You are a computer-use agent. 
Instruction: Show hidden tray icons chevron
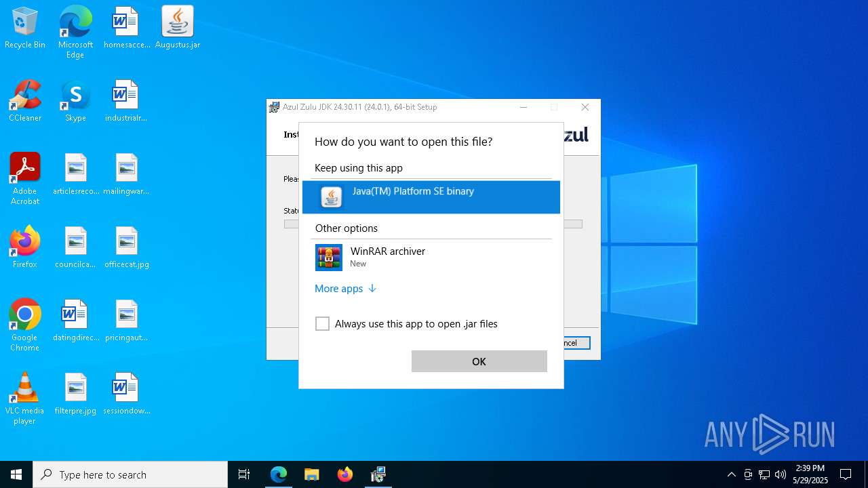coord(731,474)
